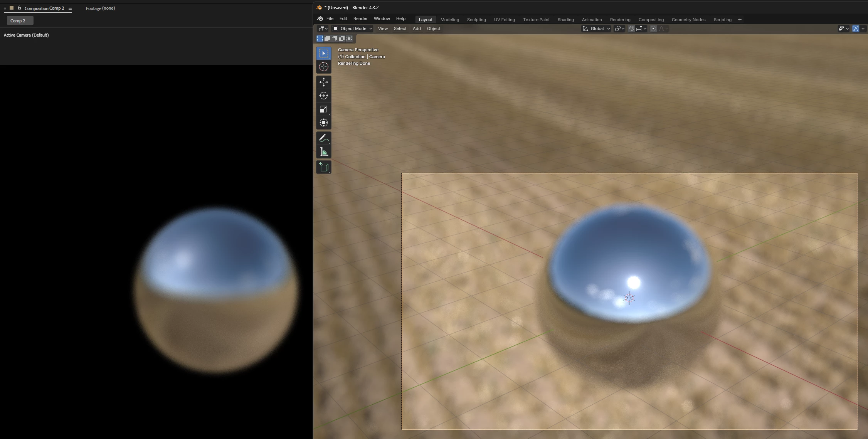This screenshot has width=868, height=439.
Task: Choose the Annotate pencil tool
Action: pyautogui.click(x=323, y=138)
